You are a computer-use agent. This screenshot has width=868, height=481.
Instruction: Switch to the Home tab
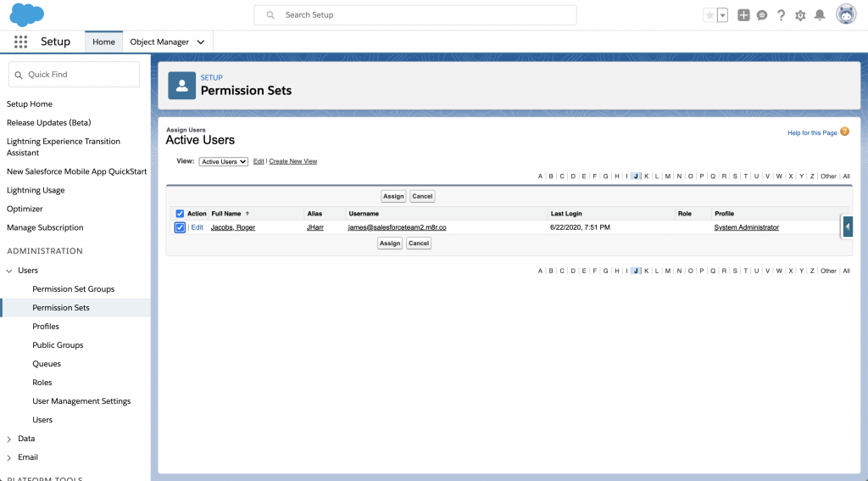tap(103, 42)
